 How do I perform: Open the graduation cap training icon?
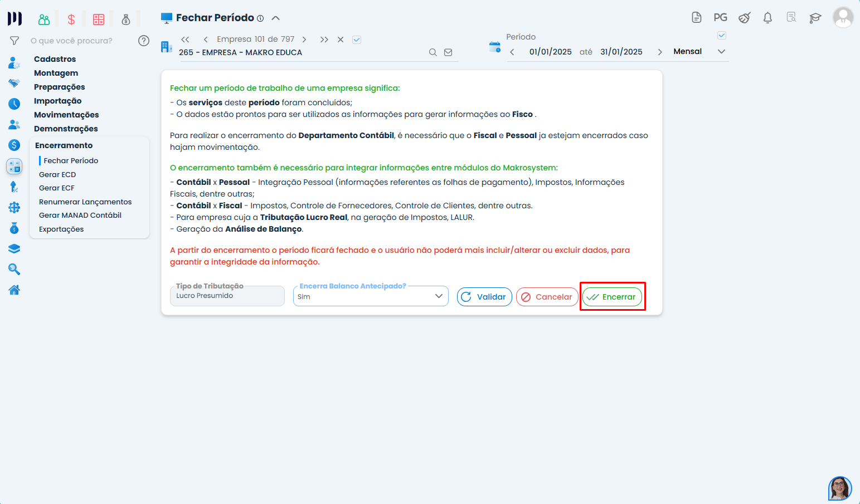815,18
